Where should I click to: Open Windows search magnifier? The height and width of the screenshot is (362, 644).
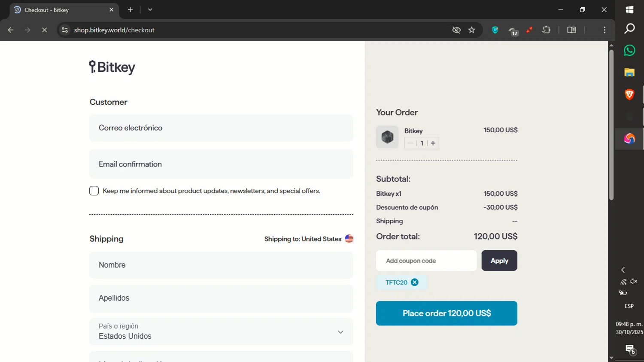629,29
